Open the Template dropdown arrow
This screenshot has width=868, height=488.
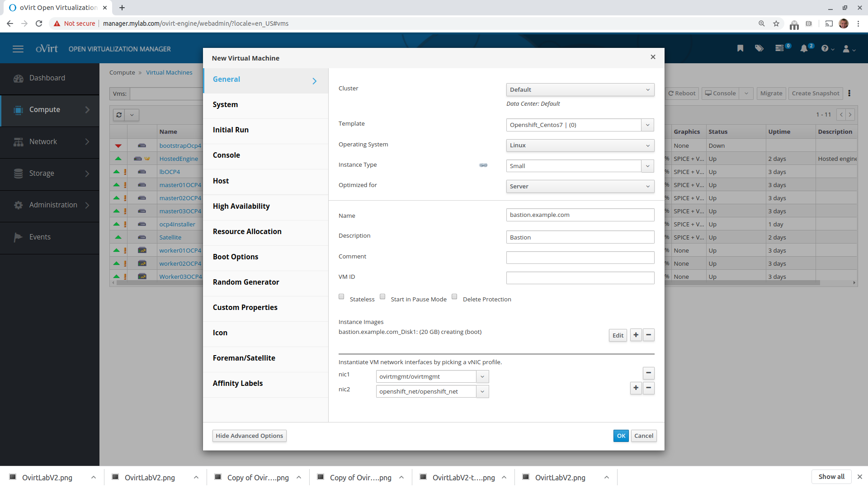(x=647, y=125)
